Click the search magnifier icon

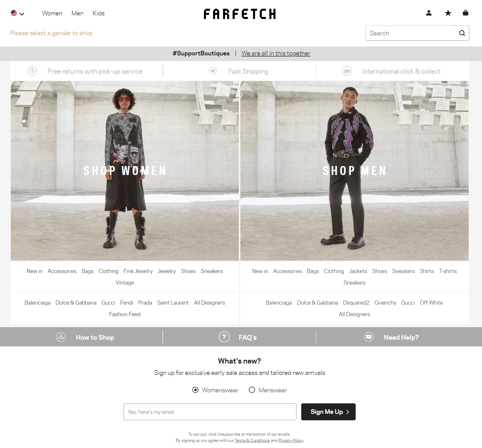point(462,33)
